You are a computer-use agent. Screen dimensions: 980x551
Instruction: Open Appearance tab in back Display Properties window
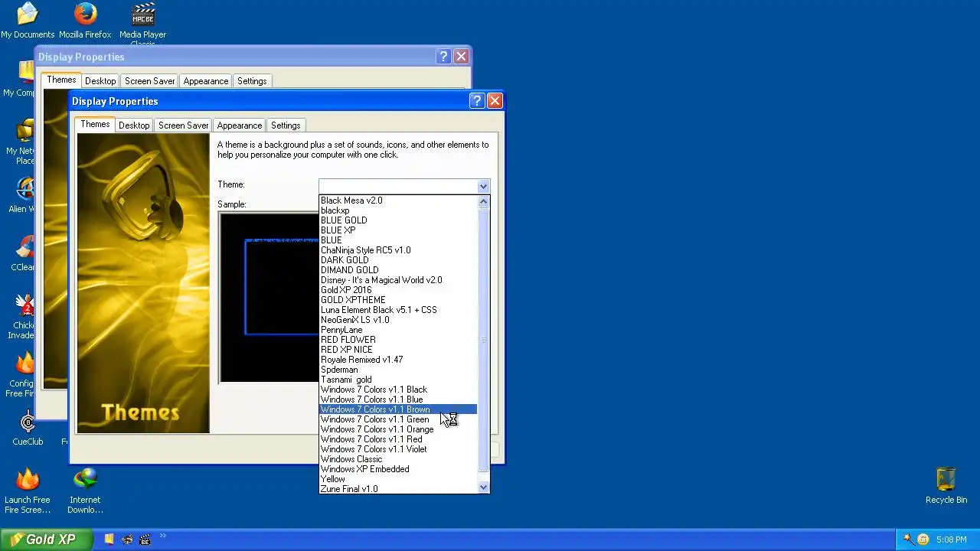[205, 81]
